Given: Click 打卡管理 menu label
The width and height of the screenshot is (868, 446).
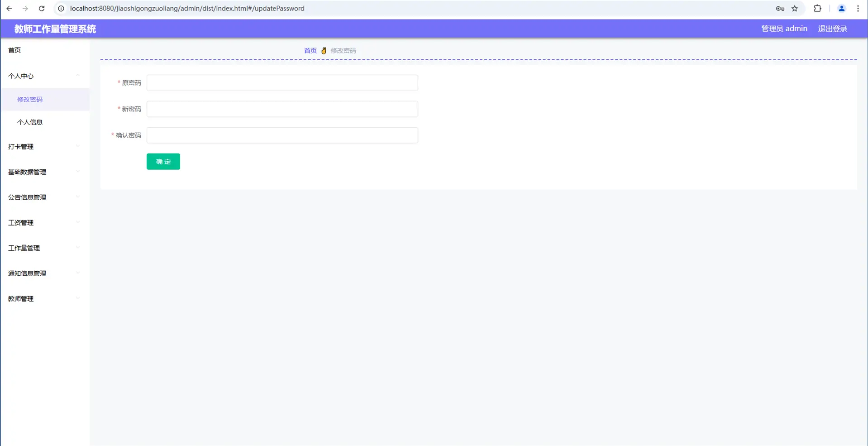Looking at the screenshot, I should (21, 147).
